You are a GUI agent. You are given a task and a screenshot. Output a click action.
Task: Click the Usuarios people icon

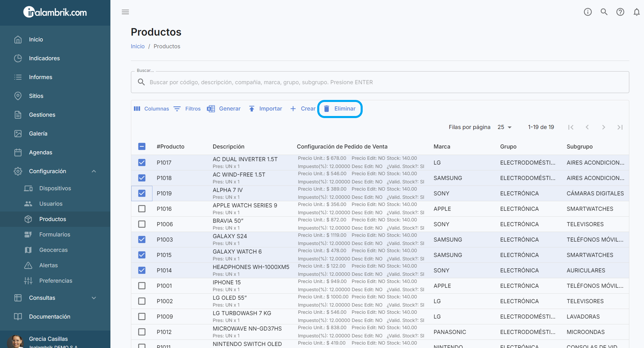[x=28, y=204]
